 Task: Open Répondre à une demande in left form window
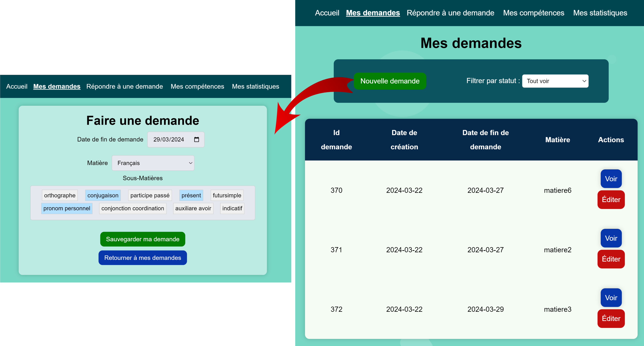(124, 87)
